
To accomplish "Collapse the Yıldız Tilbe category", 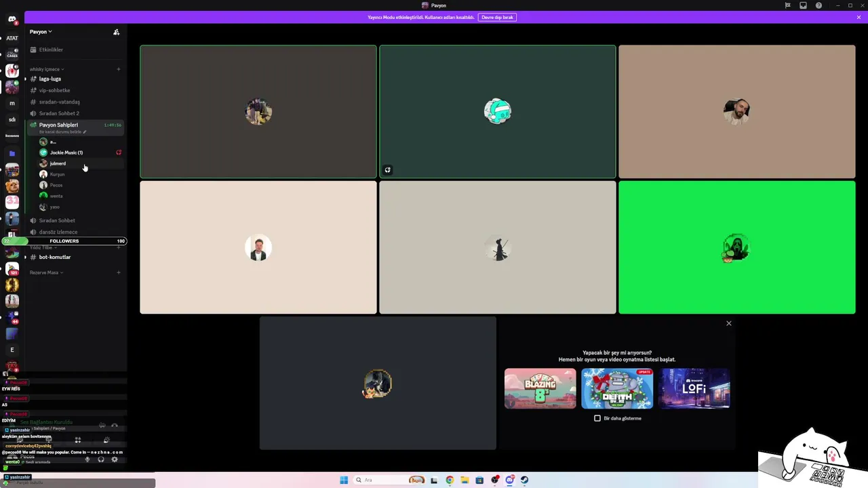I will click(x=43, y=248).
